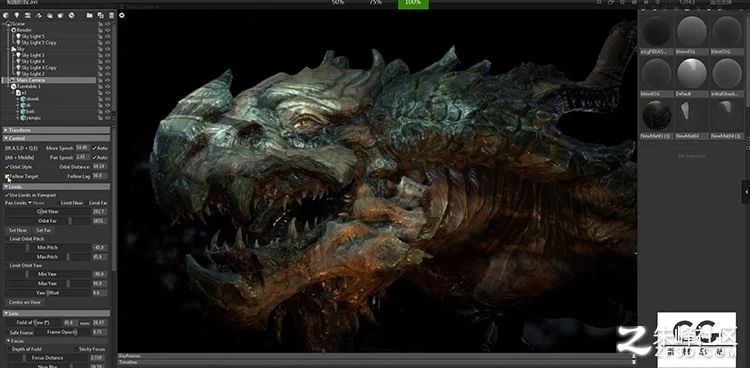
Task: Click the Set Near button
Action: coord(18,230)
